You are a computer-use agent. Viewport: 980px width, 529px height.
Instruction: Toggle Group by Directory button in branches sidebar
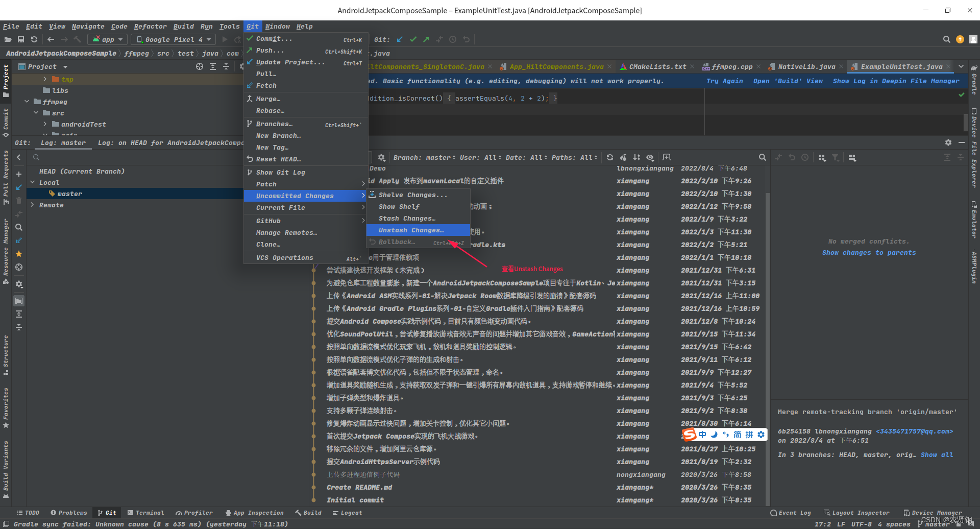coord(19,301)
